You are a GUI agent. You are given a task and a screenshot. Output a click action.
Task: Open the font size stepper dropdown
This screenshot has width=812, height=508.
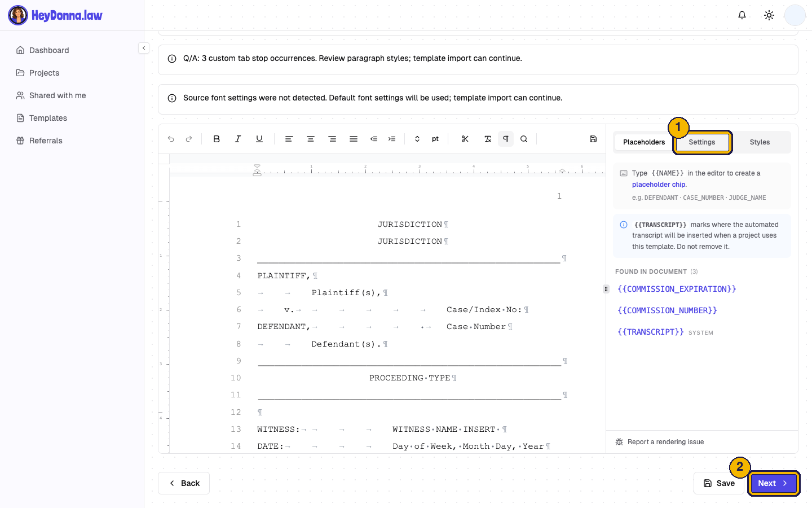[417, 139]
